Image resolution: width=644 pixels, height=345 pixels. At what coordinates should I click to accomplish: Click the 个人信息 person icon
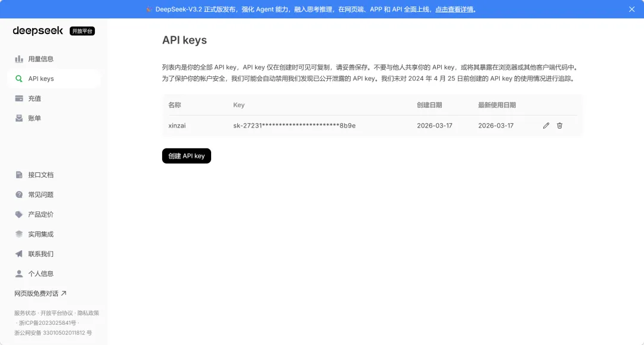tap(19, 273)
